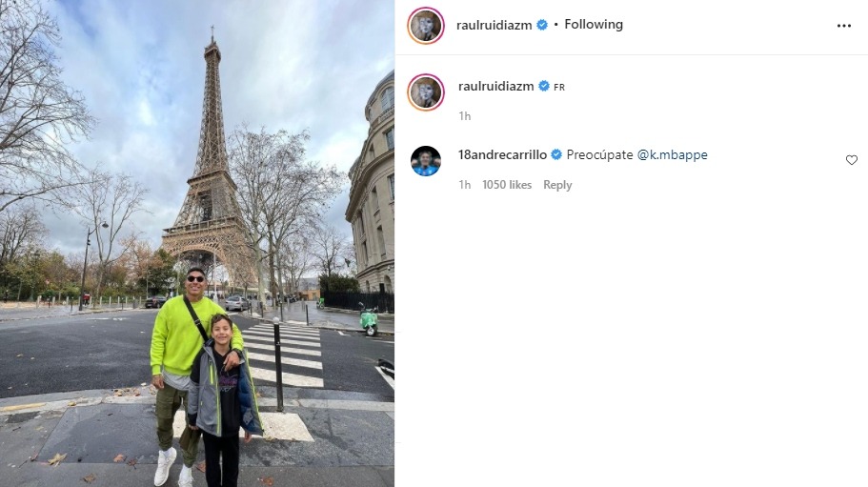The width and height of the screenshot is (868, 487).
Task: Like the 18andrecarrillo comment with heart icon
Action: pos(852,160)
